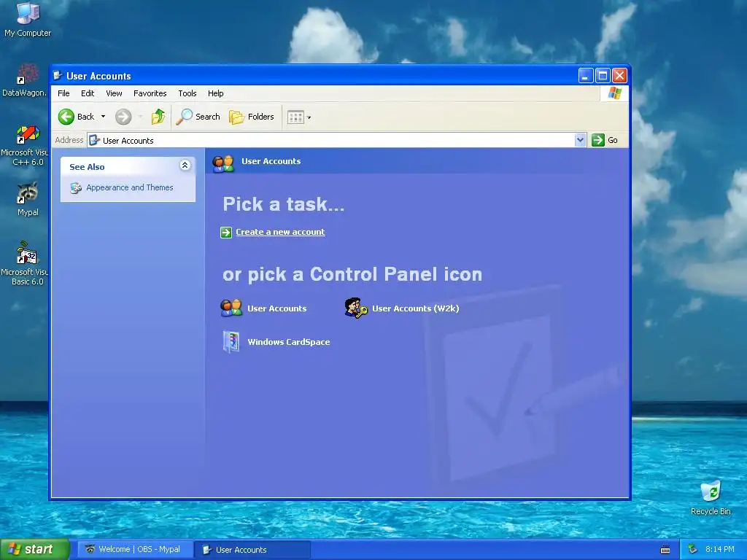Select the Recycle Bin icon

711,497
